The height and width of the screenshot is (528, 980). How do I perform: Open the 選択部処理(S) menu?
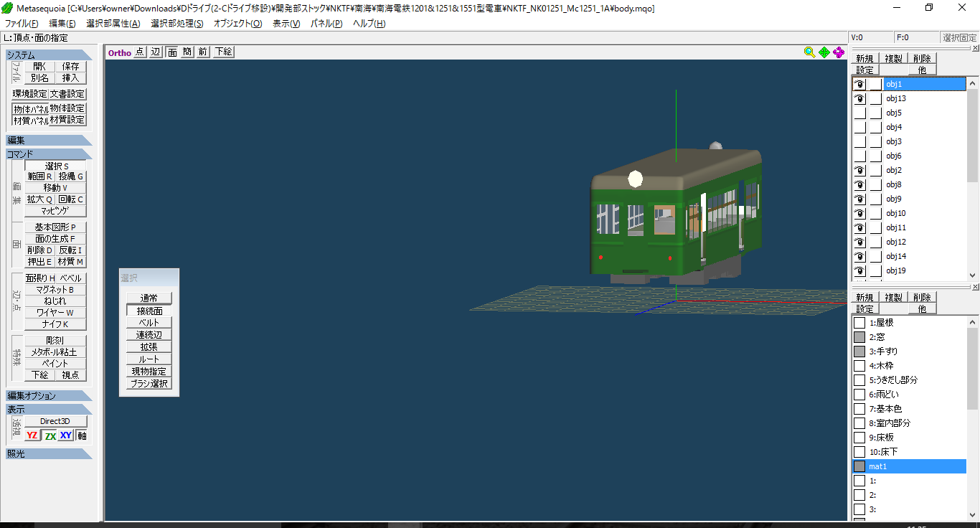(177, 24)
